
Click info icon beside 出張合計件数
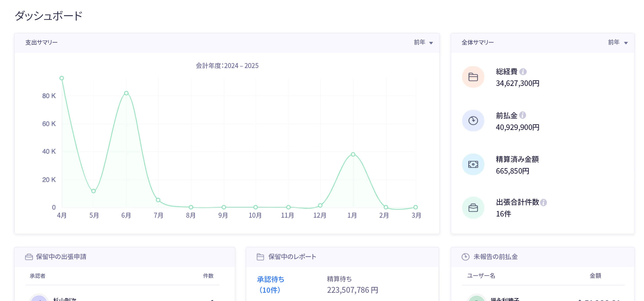(544, 202)
